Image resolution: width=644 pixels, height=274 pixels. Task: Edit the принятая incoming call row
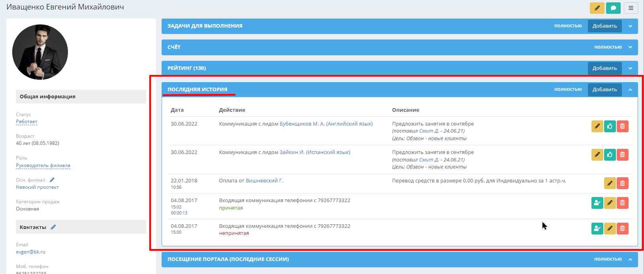pyautogui.click(x=610, y=203)
